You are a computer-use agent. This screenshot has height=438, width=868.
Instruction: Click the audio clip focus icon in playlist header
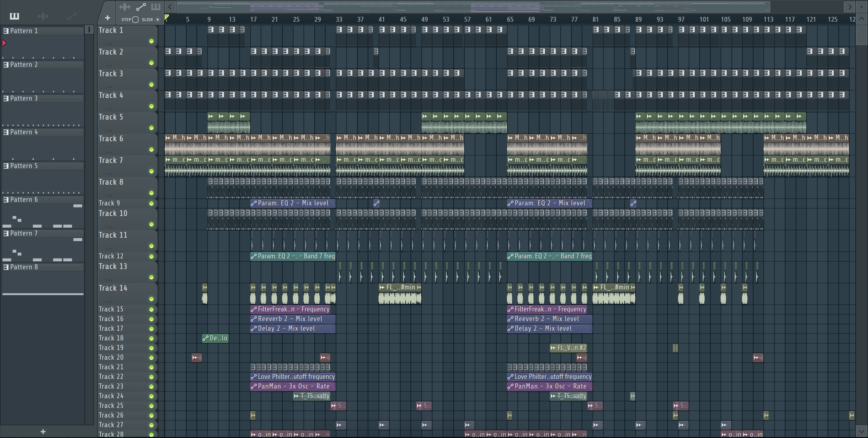124,7
